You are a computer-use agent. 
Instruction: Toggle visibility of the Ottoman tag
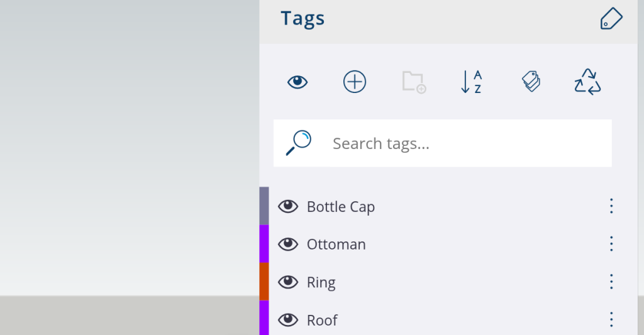click(288, 244)
